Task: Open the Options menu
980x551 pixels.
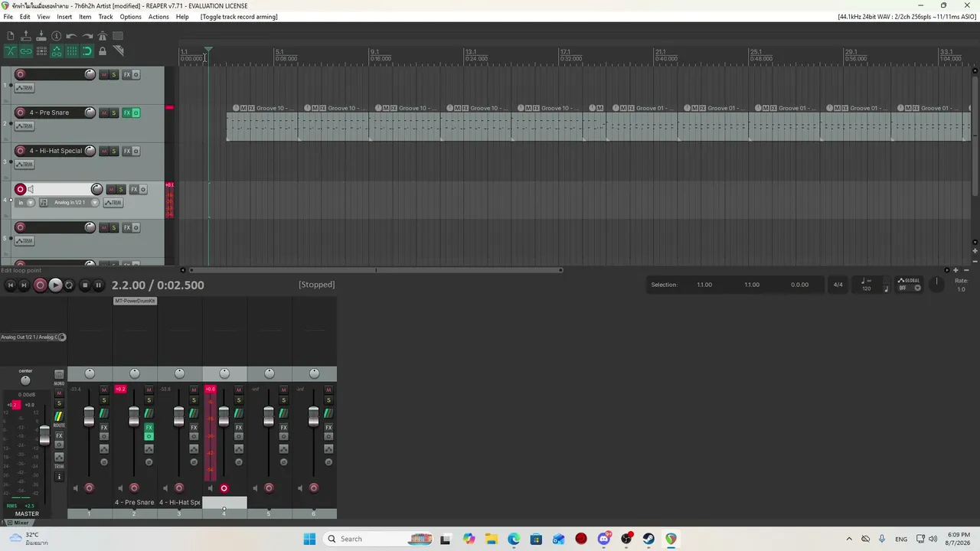Action: coord(130,17)
